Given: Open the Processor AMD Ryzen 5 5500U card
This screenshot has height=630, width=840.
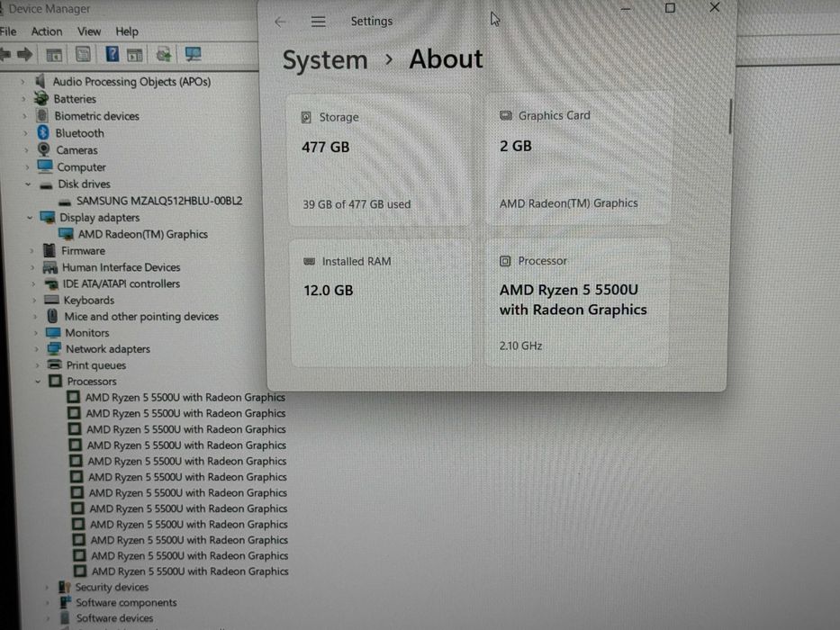Looking at the screenshot, I should point(577,303).
